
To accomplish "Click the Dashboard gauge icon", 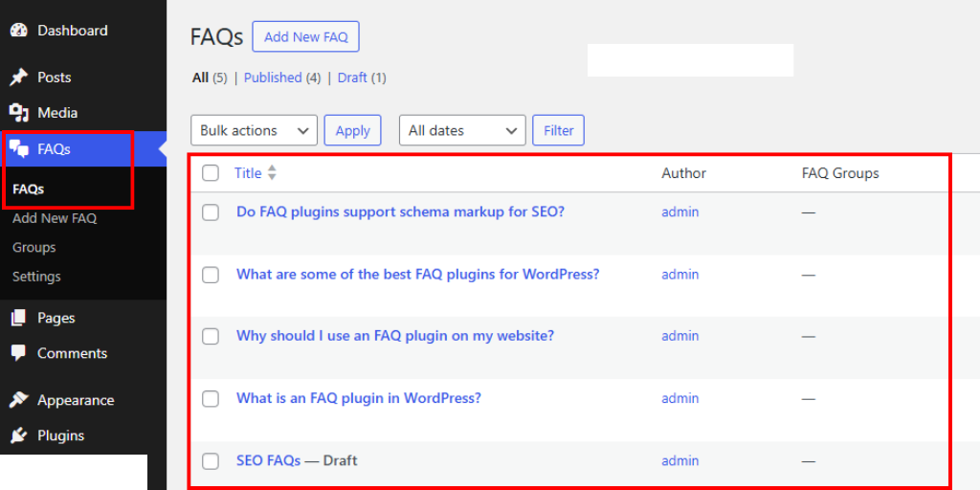I will [x=19, y=30].
